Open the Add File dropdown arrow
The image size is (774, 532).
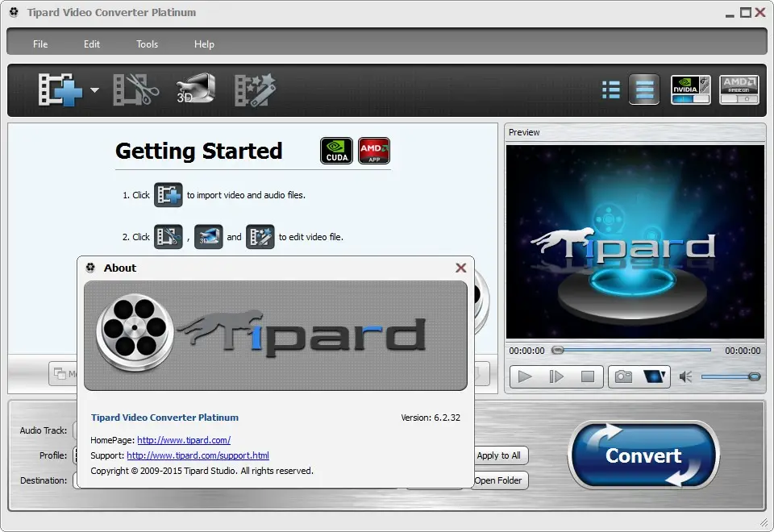[x=95, y=89]
